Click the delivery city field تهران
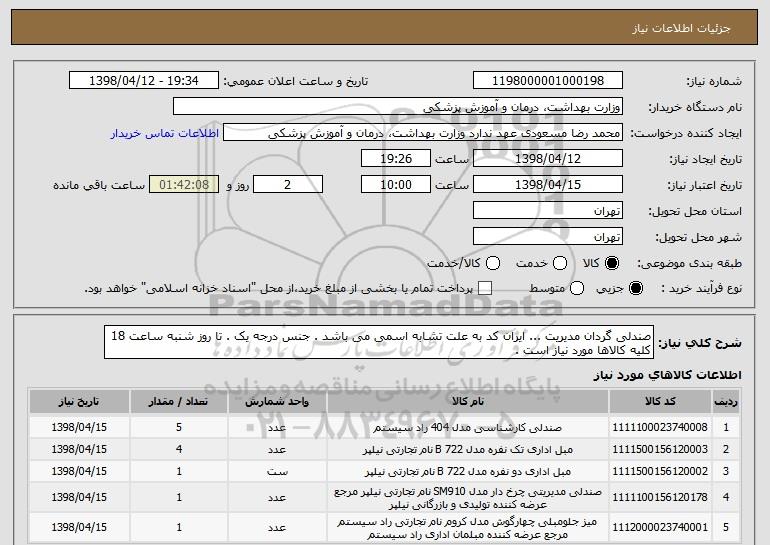 (x=548, y=237)
